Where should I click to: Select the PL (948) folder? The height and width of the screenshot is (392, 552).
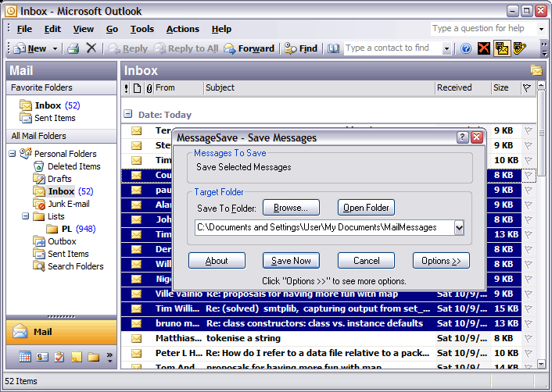coord(71,229)
